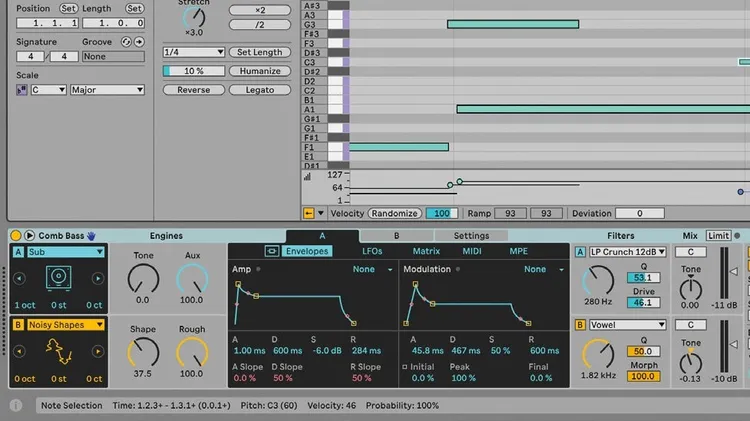Open the MPE tab
Viewport: 750px width, 421px height.
coord(518,251)
